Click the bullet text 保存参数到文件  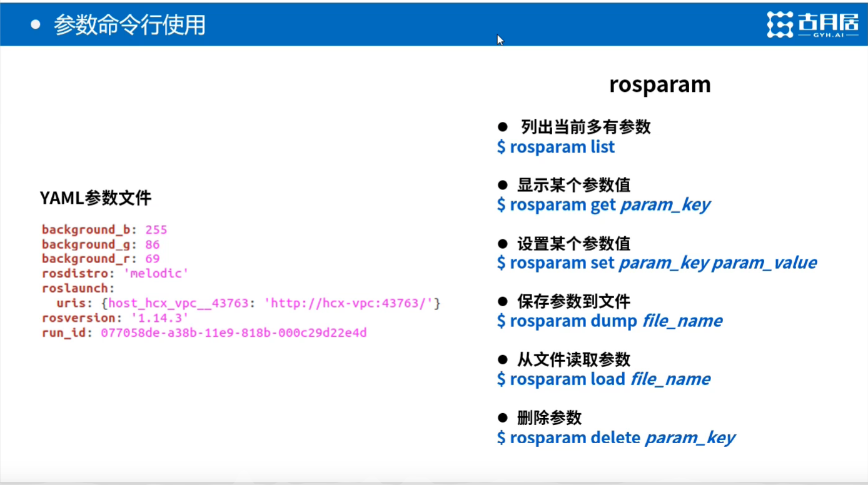tap(574, 301)
